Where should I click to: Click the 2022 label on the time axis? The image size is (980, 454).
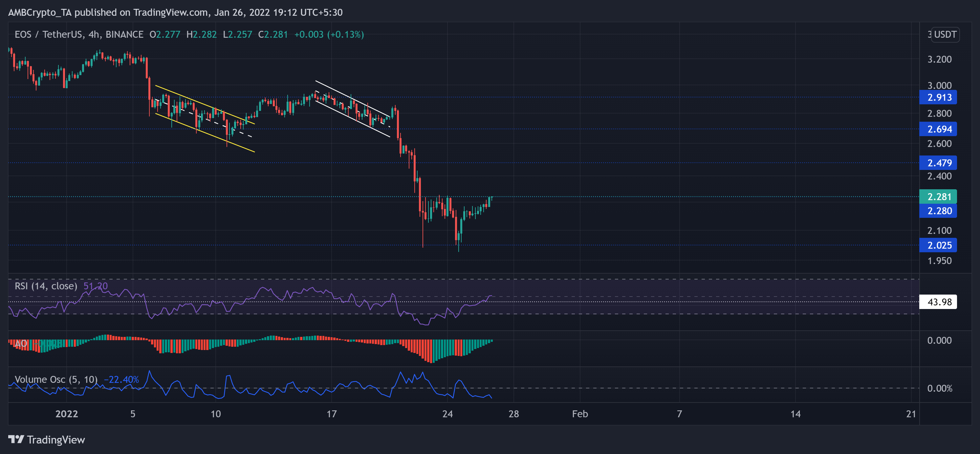point(67,414)
